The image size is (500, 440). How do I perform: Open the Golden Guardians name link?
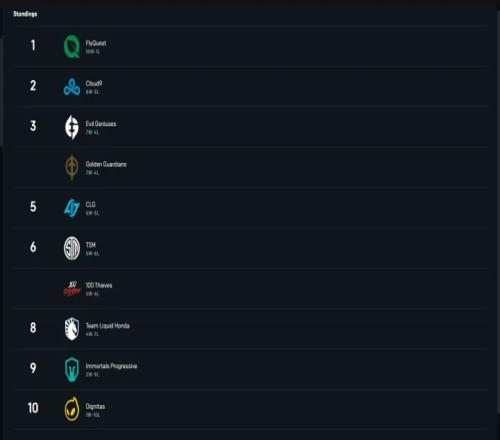click(106, 164)
